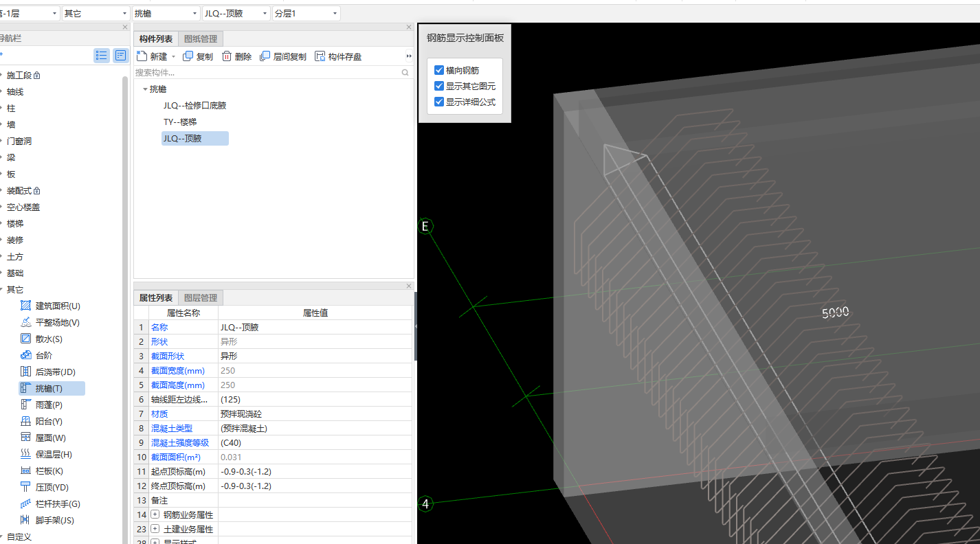The width and height of the screenshot is (980, 544).
Task: Open 楼梯 category in navigation tree
Action: (x=15, y=223)
